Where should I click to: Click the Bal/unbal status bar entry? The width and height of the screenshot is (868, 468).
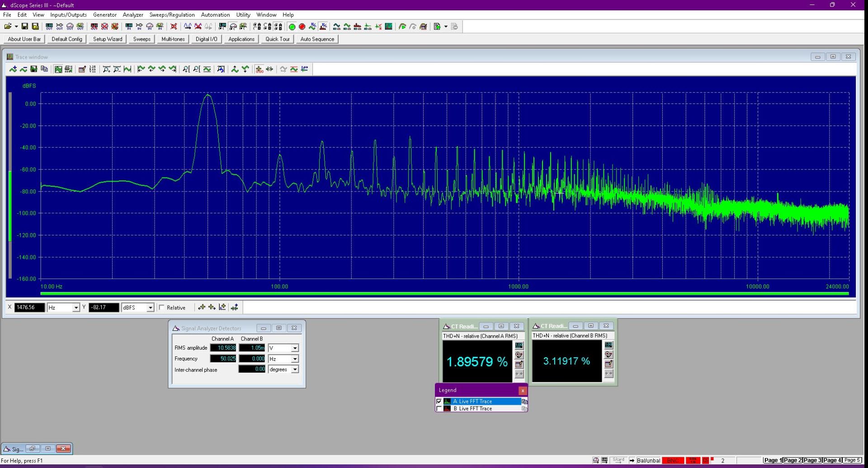pos(648,461)
